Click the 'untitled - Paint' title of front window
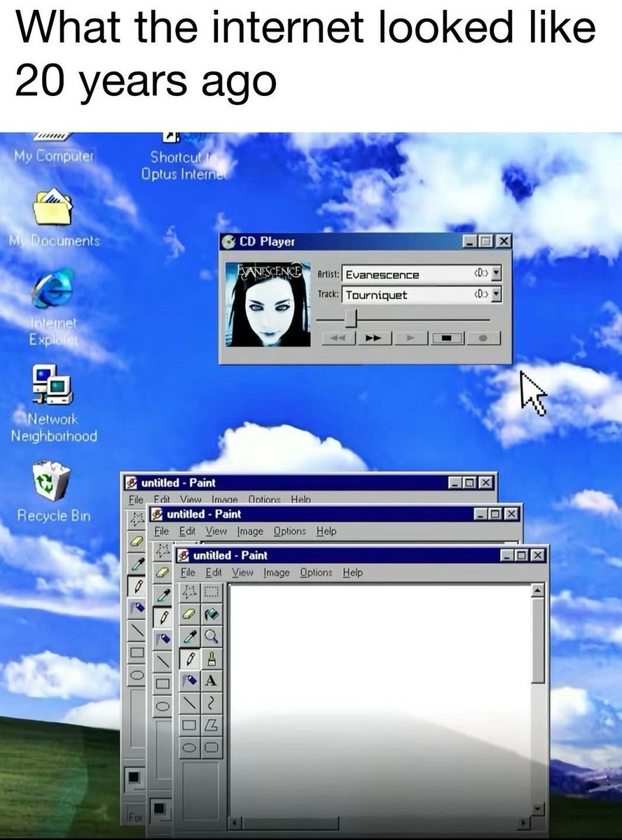The width and height of the screenshot is (622, 840). [x=230, y=555]
